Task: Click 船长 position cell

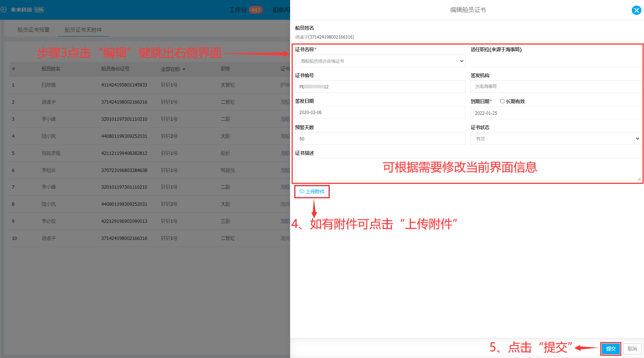Action: 225,153
